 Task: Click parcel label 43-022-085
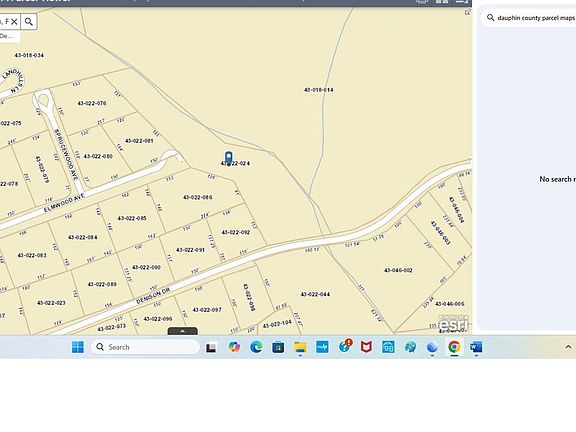(132, 218)
